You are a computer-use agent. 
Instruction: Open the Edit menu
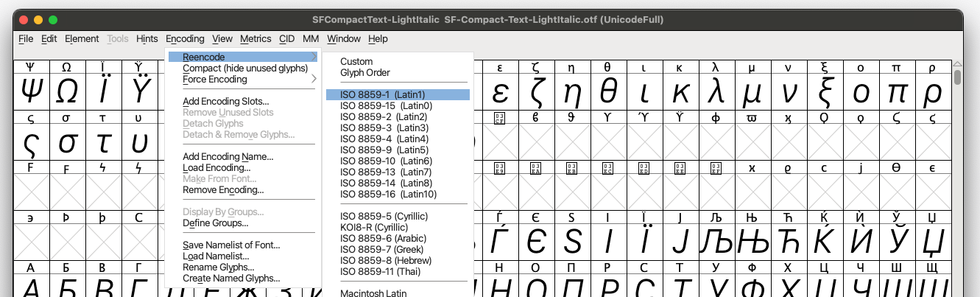(49, 38)
